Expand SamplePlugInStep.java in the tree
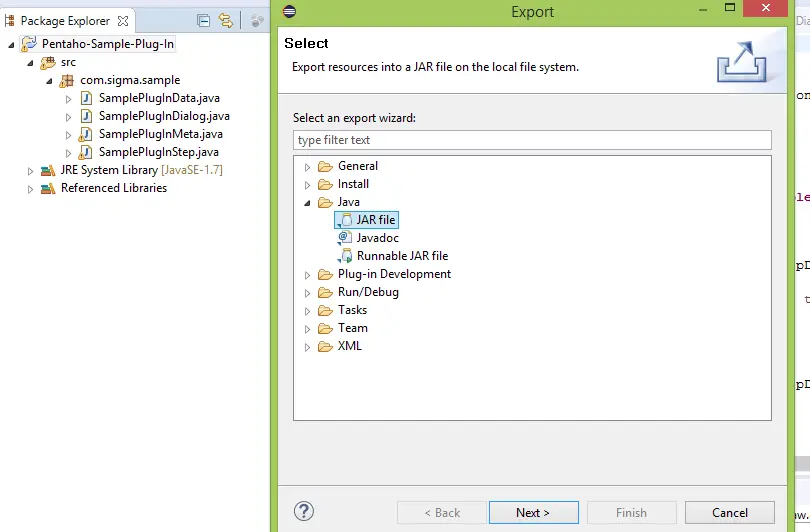 (68, 153)
